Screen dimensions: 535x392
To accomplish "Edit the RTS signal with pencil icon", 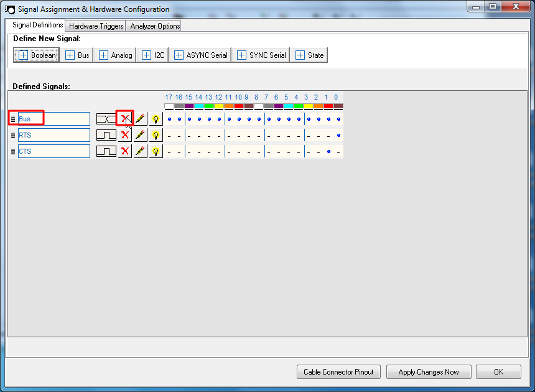I will click(x=140, y=135).
